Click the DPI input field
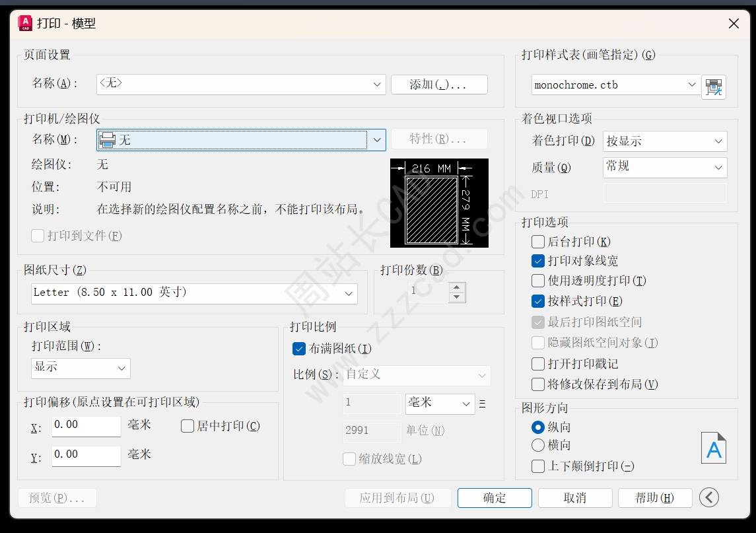 click(x=665, y=194)
